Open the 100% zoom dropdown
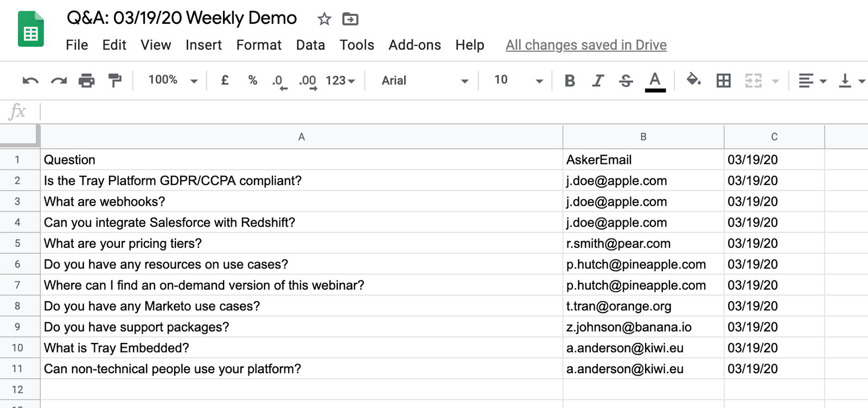Screen dimensions: 868x408 (x=173, y=80)
